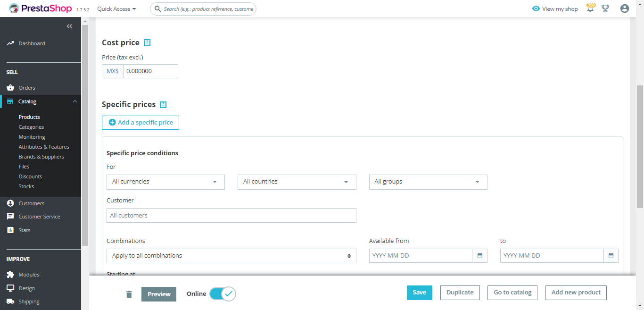The height and width of the screenshot is (310, 644).
Task: Open the user profile avatar icon
Action: 625,8
